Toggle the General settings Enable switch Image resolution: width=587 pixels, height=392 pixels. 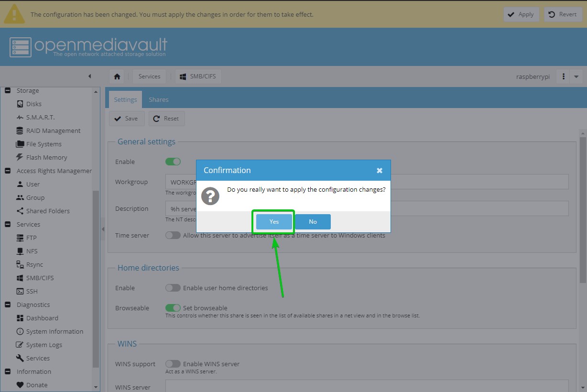click(173, 162)
